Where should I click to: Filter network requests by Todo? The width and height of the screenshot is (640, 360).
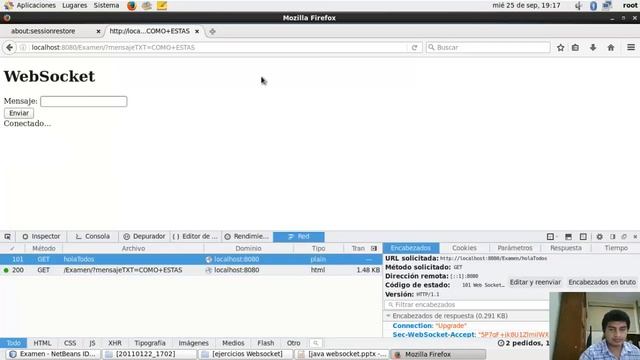pos(13,343)
